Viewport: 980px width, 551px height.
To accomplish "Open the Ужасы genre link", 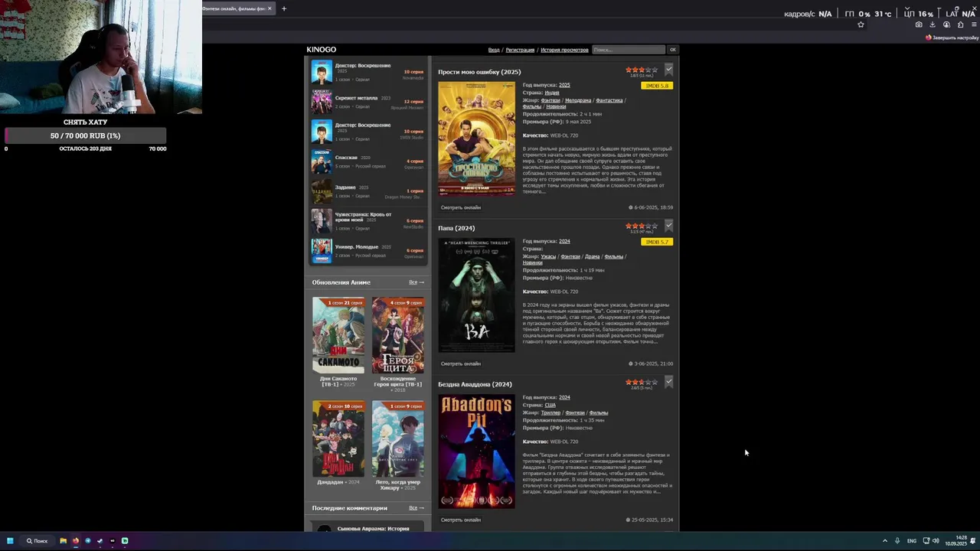I will [x=548, y=256].
